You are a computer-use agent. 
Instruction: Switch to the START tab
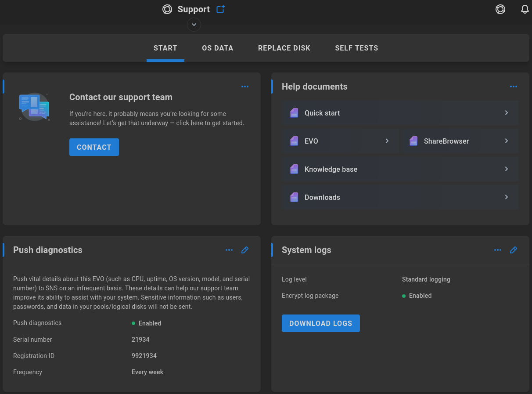[x=165, y=48]
